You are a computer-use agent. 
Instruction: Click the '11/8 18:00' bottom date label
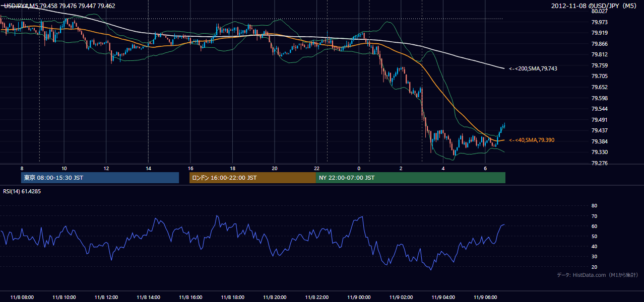232,297
